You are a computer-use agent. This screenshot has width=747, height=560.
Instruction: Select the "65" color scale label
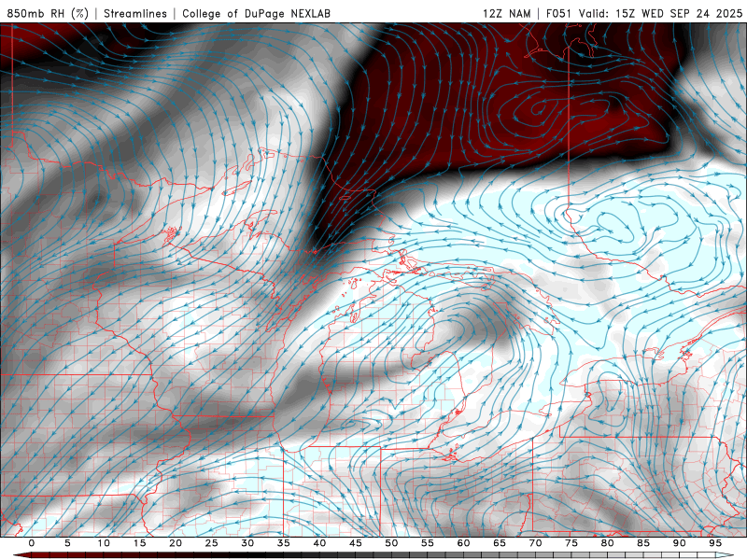click(500, 543)
